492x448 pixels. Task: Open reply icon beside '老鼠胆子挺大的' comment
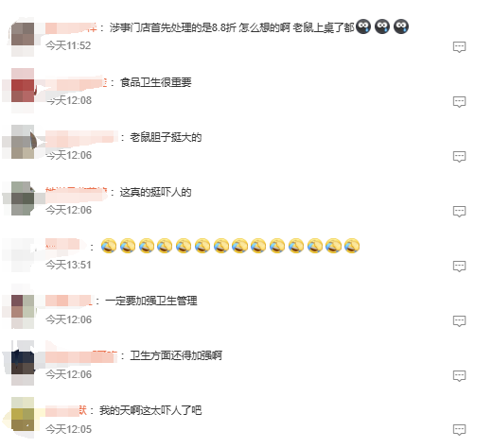click(x=459, y=157)
